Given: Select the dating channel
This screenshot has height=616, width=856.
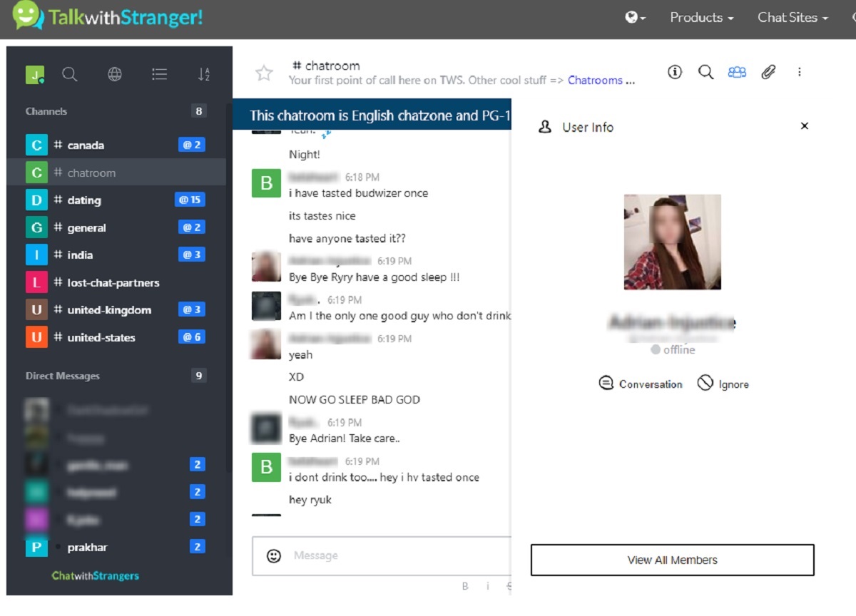Looking at the screenshot, I should (x=84, y=200).
